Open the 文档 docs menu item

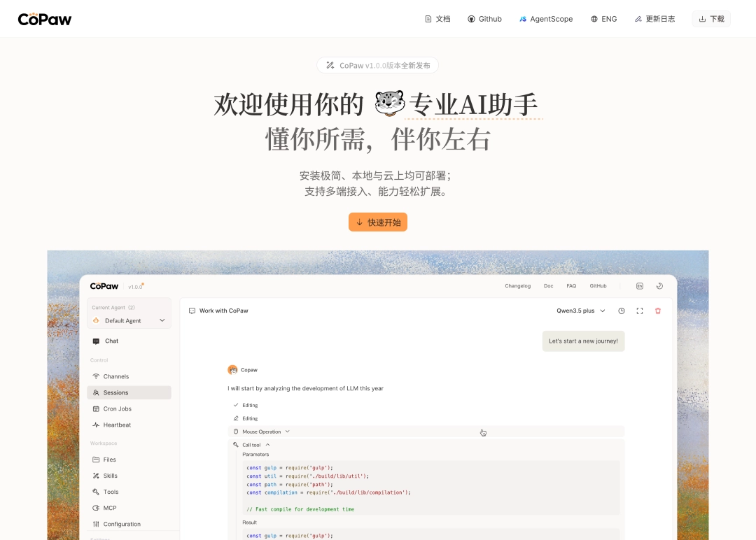click(437, 19)
